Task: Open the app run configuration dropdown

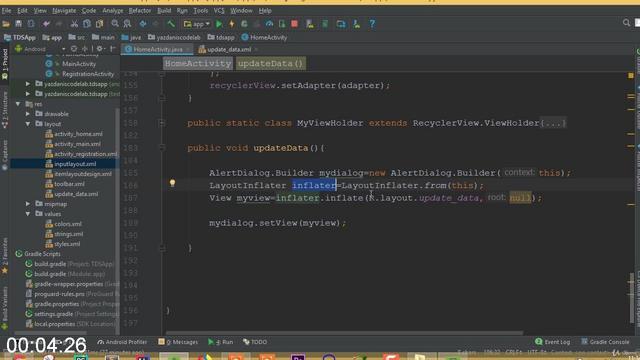Action: click(x=197, y=24)
